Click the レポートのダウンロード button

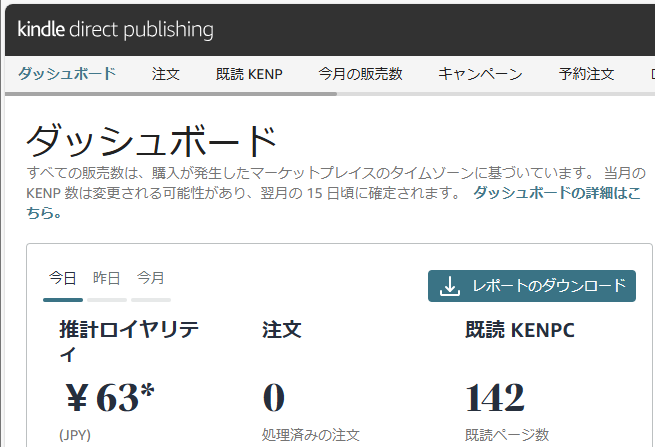532,286
